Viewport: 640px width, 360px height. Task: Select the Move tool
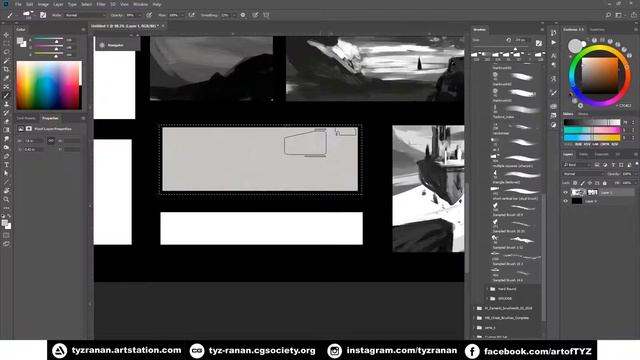6,35
